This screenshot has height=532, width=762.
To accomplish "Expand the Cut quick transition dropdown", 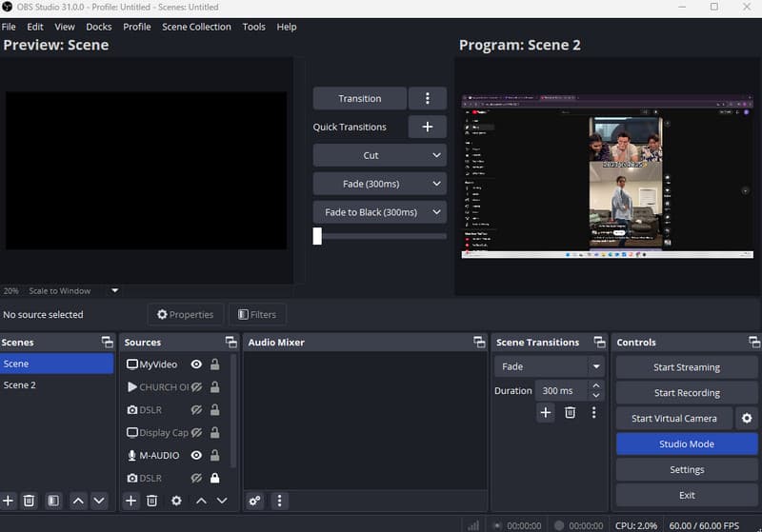I will pyautogui.click(x=436, y=155).
